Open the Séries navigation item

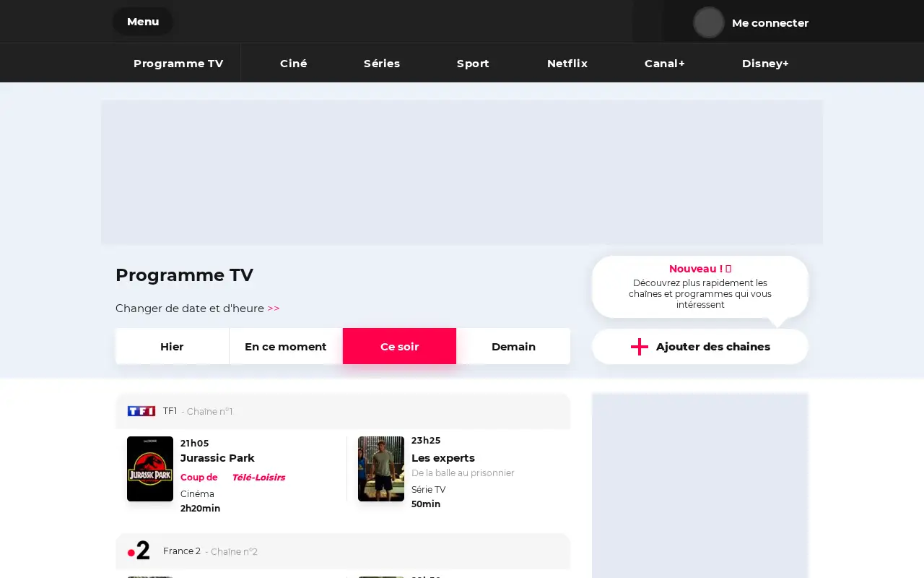coord(382,64)
